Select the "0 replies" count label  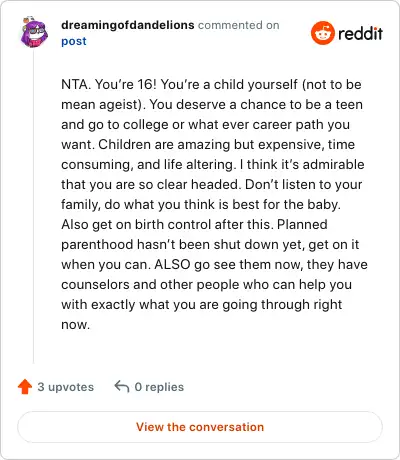pos(159,387)
